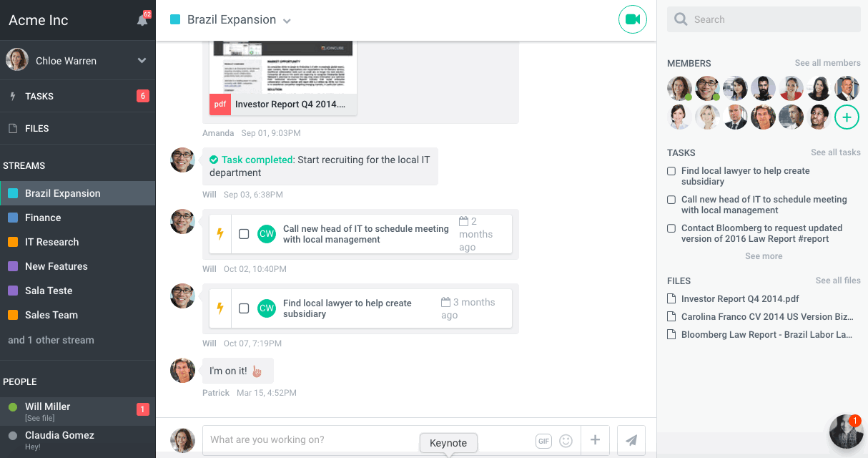868x458 pixels.
Task: Check the 'Call new head of IT' message task
Action: point(244,234)
